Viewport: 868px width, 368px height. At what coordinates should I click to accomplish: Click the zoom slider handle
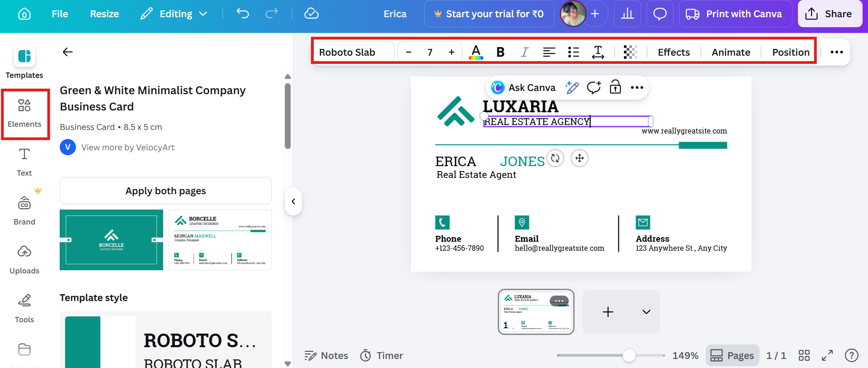coord(629,355)
